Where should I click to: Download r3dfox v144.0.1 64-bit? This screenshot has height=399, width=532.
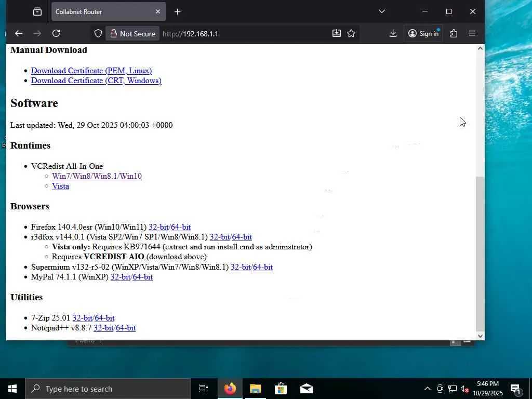[x=242, y=237]
